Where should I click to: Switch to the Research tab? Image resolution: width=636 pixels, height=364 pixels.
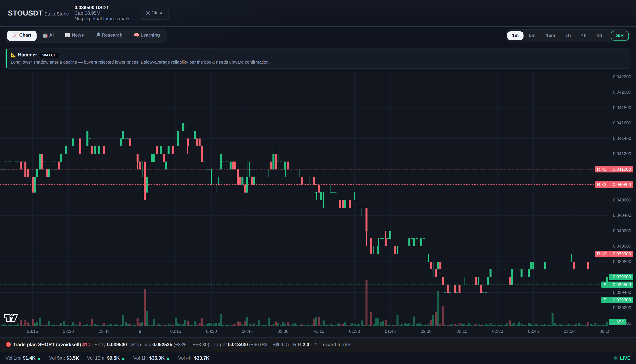click(x=109, y=35)
